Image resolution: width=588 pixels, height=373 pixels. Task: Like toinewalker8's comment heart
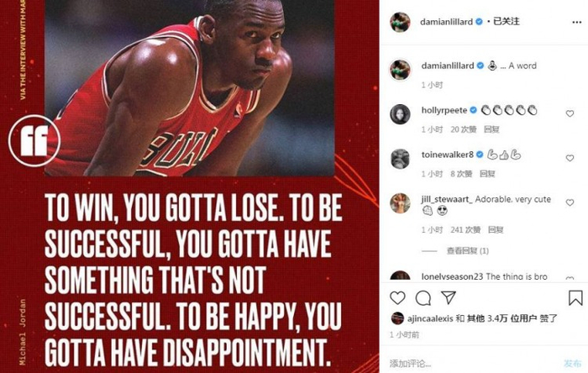point(570,158)
